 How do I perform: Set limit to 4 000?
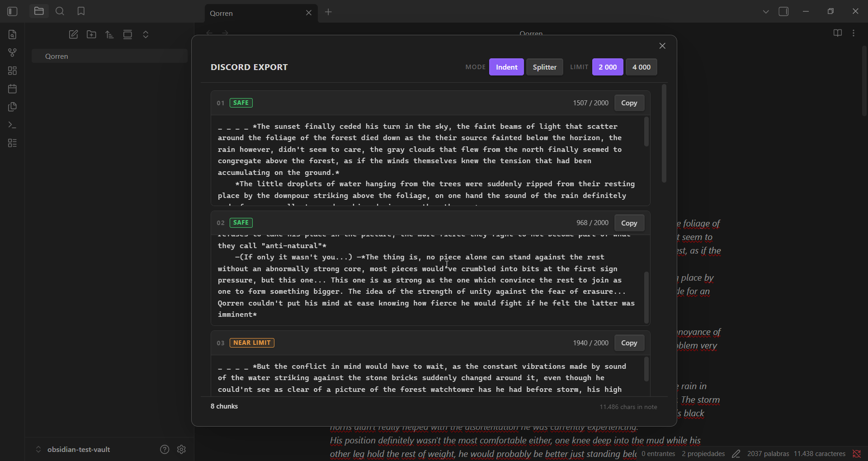(642, 67)
